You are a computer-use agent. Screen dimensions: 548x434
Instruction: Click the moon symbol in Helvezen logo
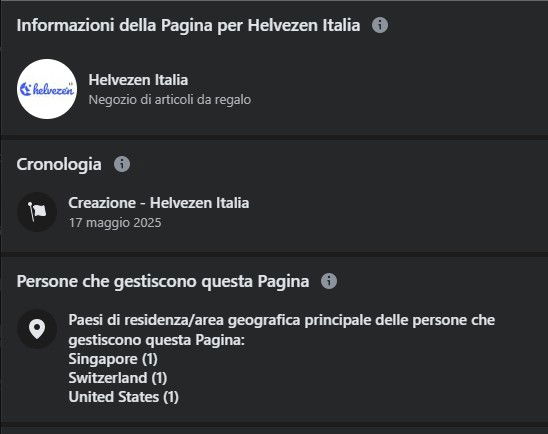click(26, 89)
